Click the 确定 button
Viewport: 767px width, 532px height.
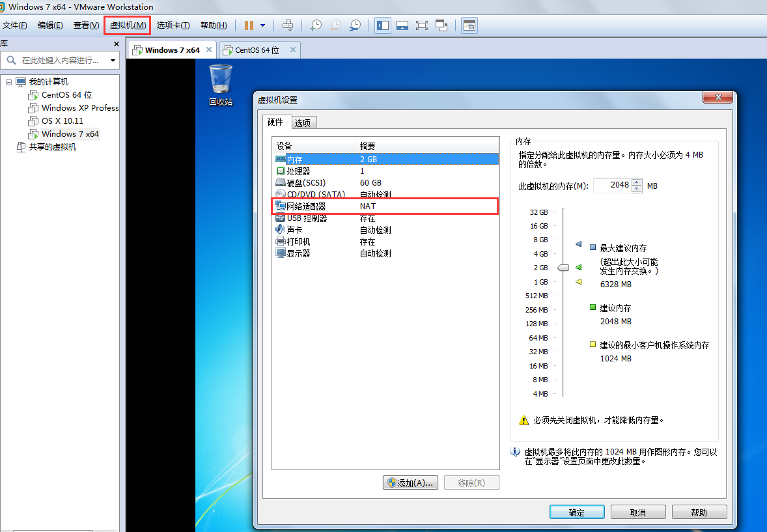578,512
